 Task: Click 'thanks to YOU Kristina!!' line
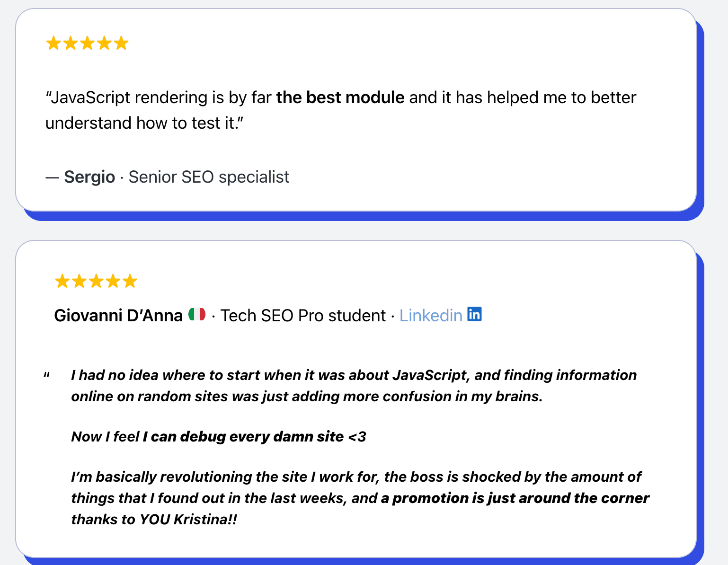(x=154, y=519)
